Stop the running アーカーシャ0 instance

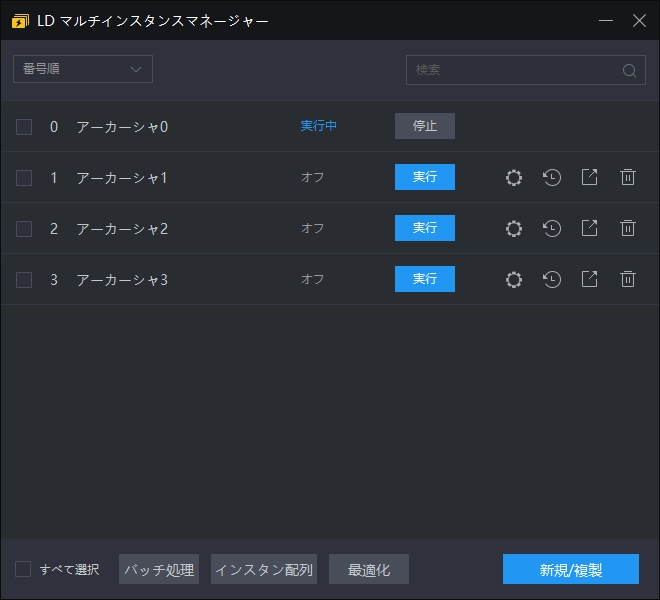pos(425,126)
